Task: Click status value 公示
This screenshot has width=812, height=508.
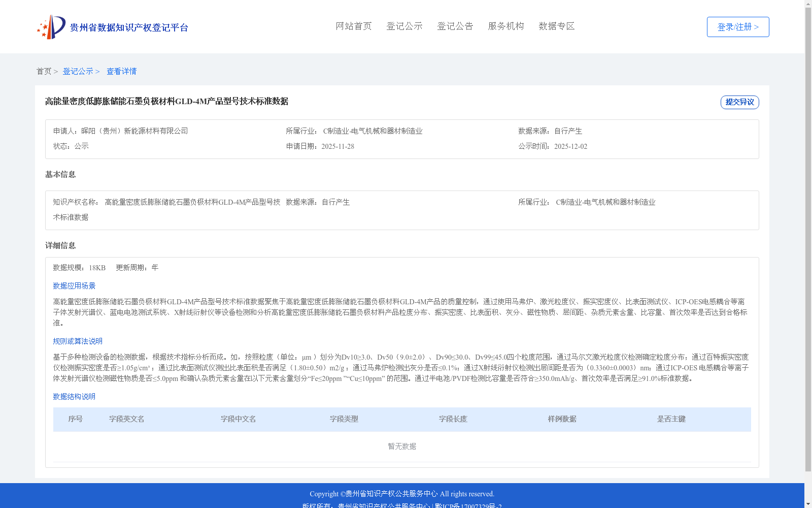Action: [x=82, y=146]
